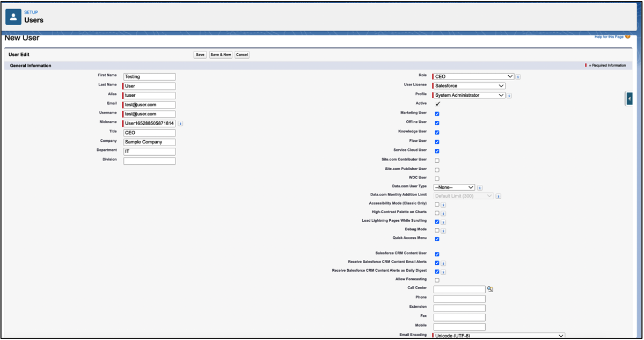Uncheck the Service Cloud User checkbox
The width and height of the screenshot is (644, 340).
coord(437,151)
